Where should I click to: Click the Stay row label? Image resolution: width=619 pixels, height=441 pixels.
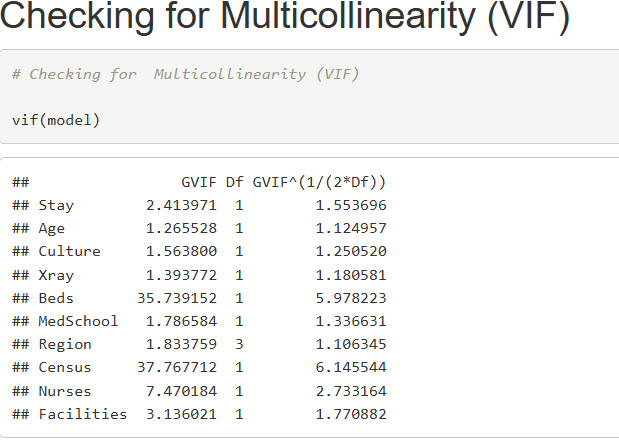pyautogui.click(x=56, y=205)
